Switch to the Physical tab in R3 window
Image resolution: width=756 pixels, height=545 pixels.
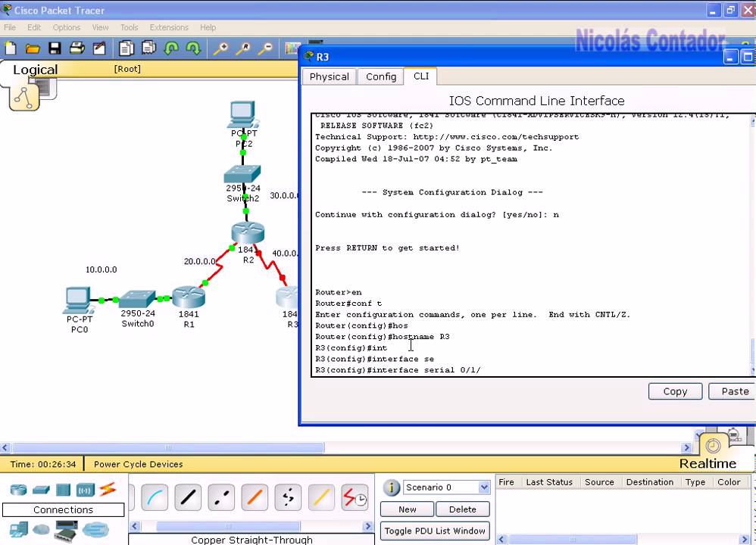pos(330,76)
